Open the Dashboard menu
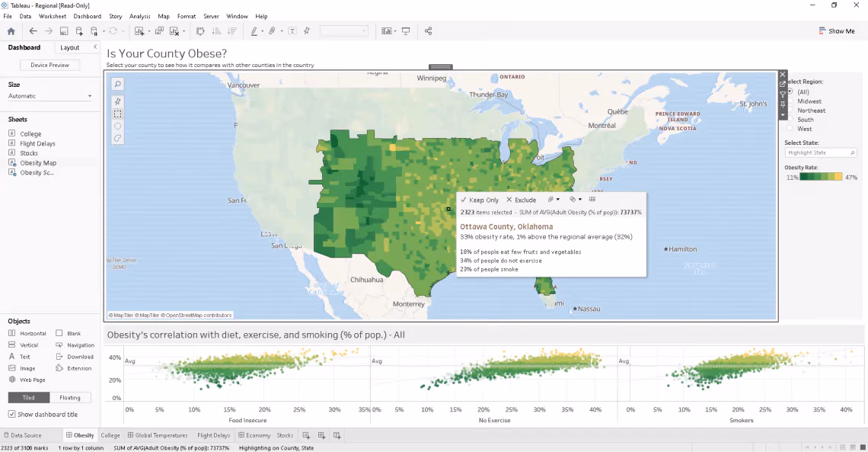 click(88, 16)
